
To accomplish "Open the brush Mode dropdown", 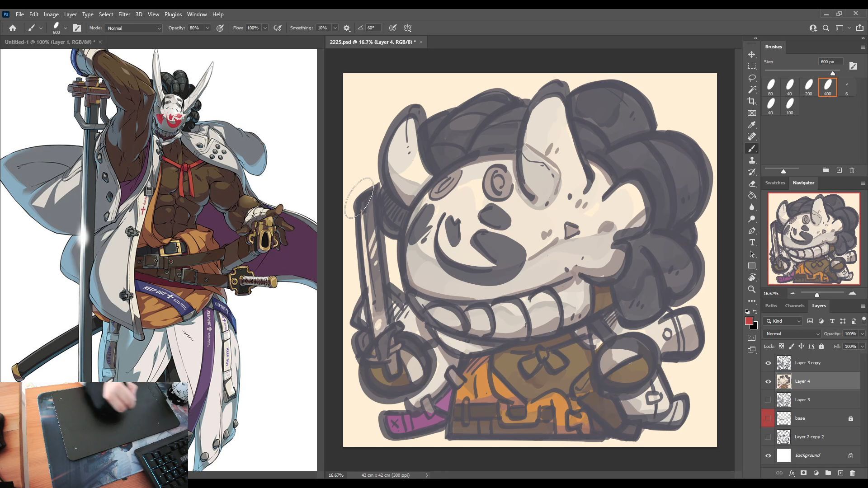I will (x=134, y=28).
